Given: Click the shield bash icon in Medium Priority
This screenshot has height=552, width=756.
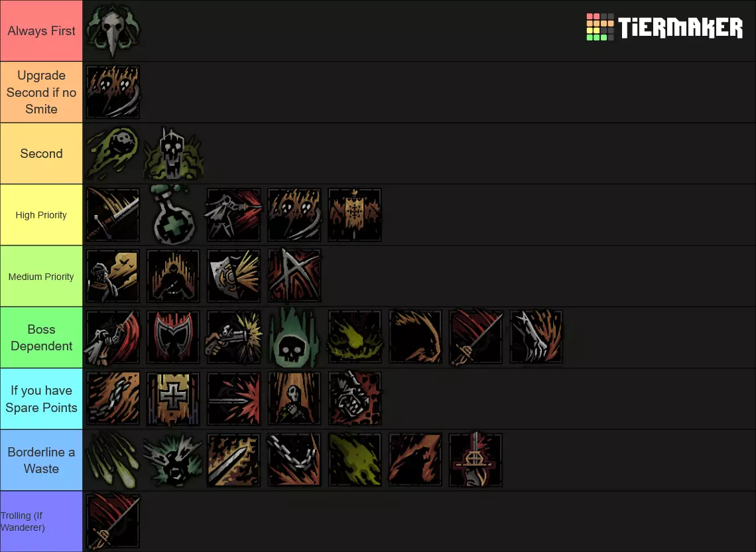Looking at the screenshot, I should 234,276.
